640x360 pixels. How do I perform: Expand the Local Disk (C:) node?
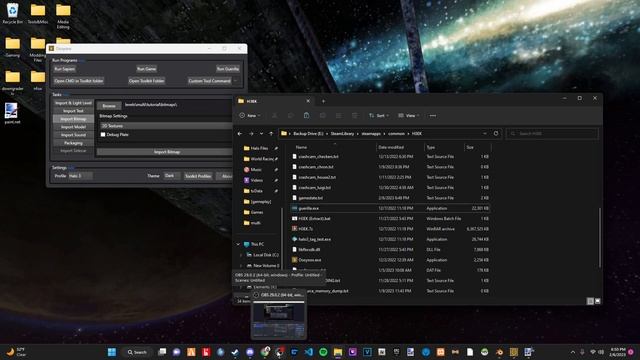click(241, 255)
